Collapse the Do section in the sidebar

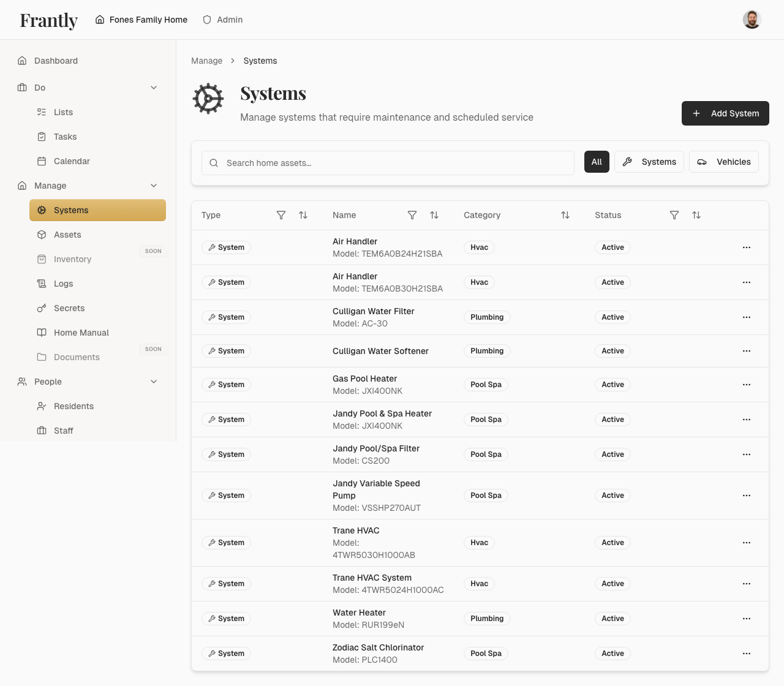pyautogui.click(x=154, y=88)
